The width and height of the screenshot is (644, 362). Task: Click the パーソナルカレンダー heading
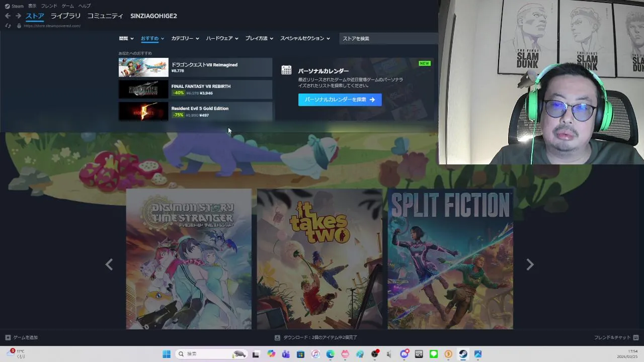tap(324, 71)
